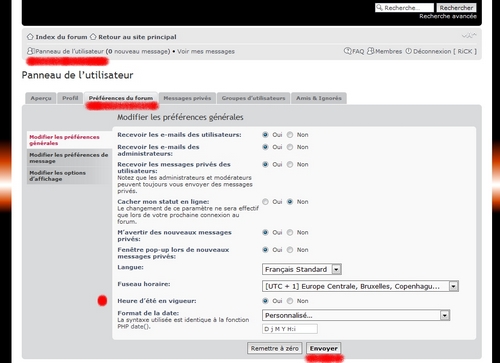Image resolution: width=500 pixels, height=363 pixels.
Task: Open the Langue dropdown
Action: click(x=302, y=269)
